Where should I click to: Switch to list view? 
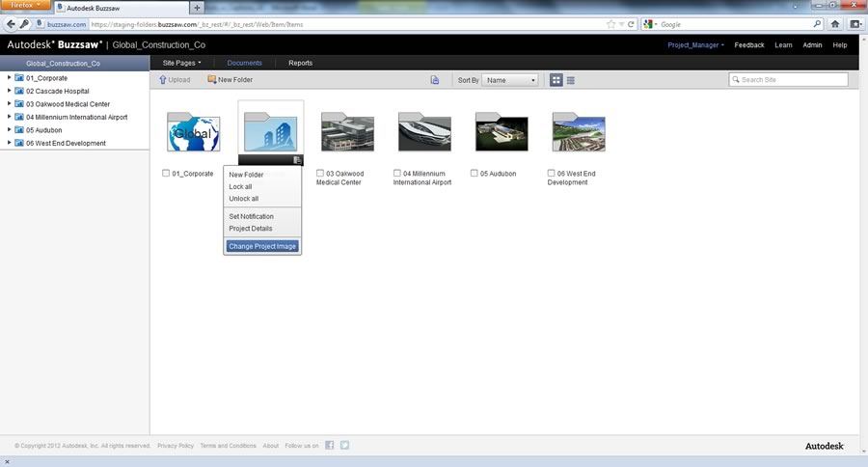(x=571, y=80)
